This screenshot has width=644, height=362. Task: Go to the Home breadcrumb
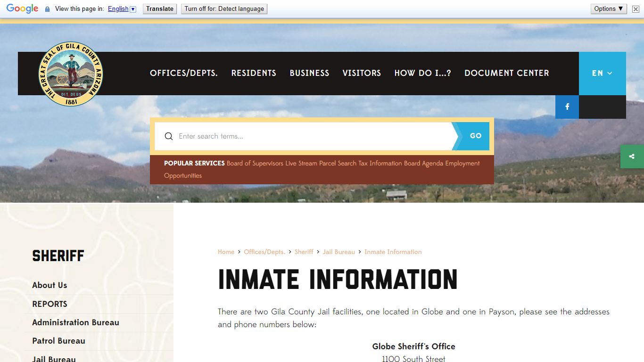point(226,252)
